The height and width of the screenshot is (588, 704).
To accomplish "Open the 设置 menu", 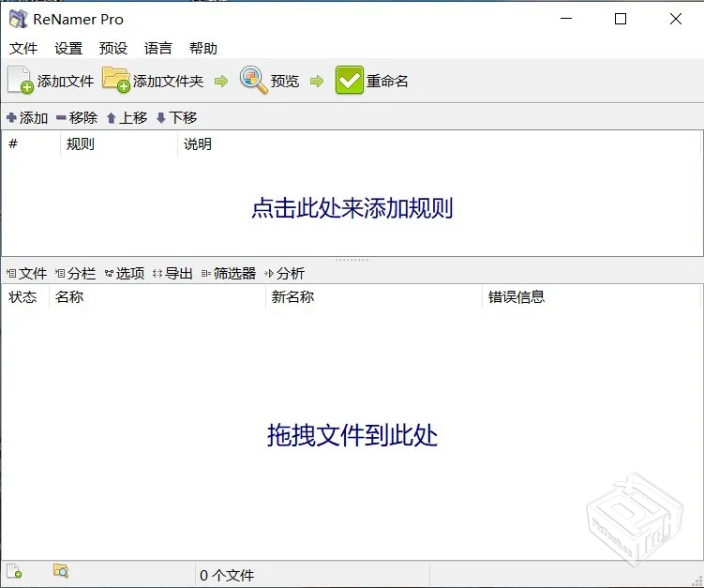I will (68, 48).
